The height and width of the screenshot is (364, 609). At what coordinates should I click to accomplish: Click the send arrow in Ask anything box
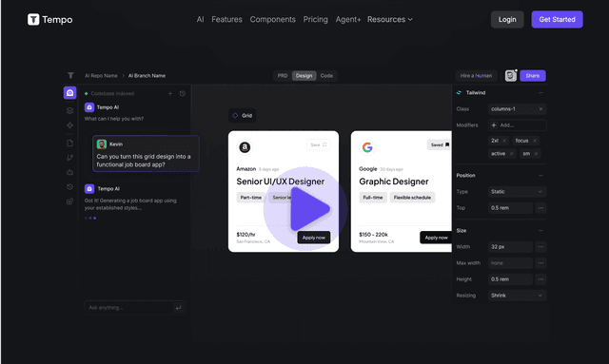[x=178, y=308]
